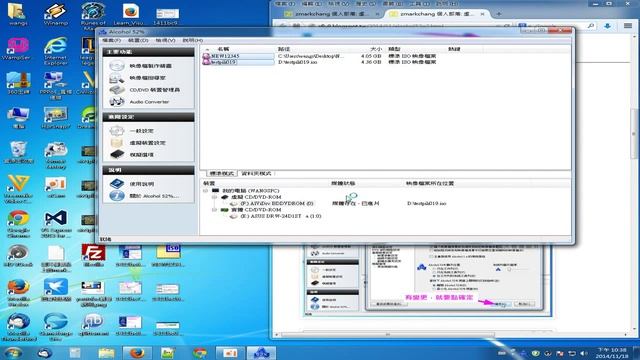Open general settings gear icon in sidebar
The height and width of the screenshot is (360, 640).
coord(116,131)
